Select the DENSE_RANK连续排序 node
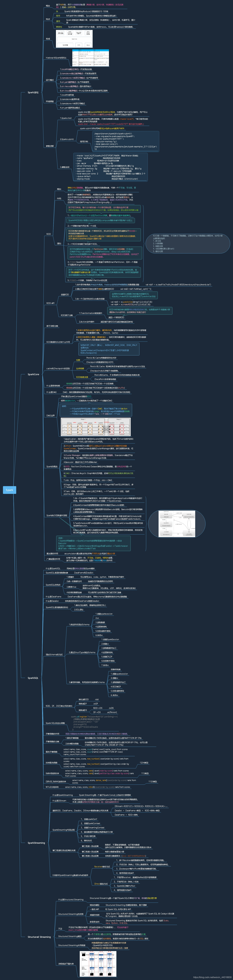 click(x=56, y=782)
